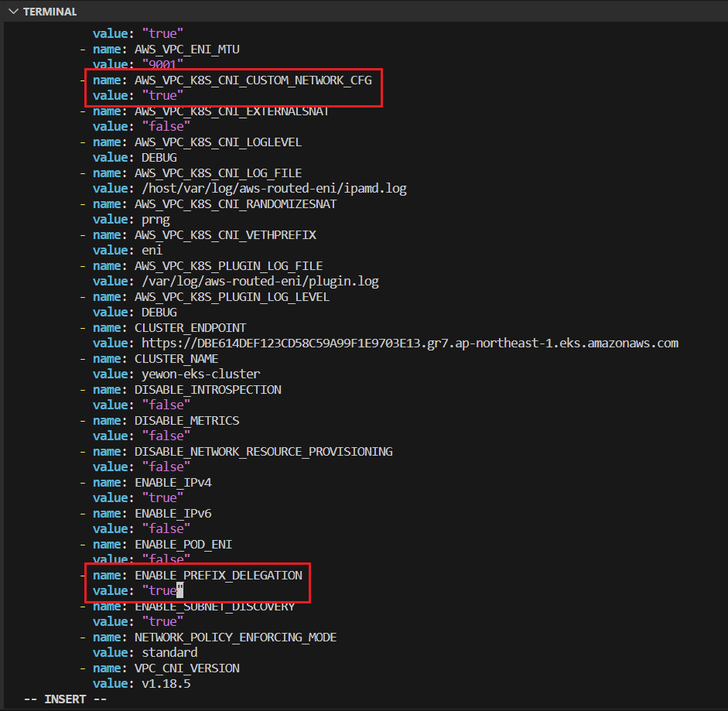The image size is (728, 711).
Task: Select ENABLE_PREFIX_DELEGATION name text
Action: pyautogui.click(x=218, y=576)
